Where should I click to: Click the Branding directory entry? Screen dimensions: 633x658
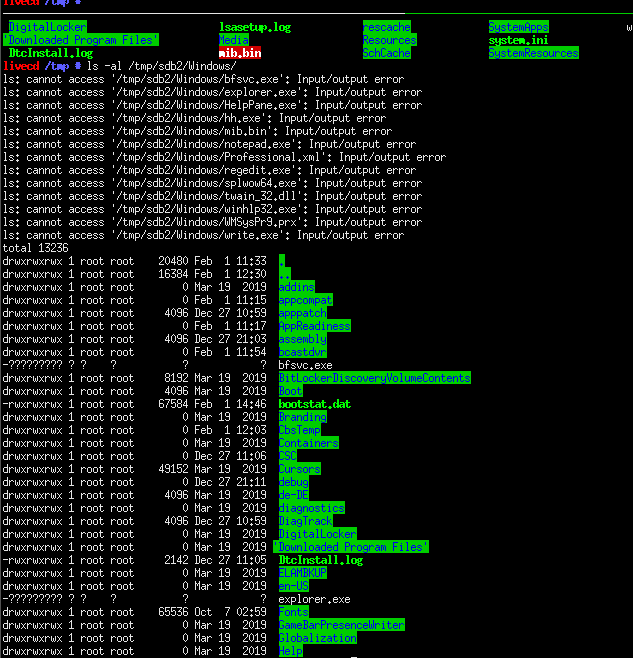pos(303,418)
